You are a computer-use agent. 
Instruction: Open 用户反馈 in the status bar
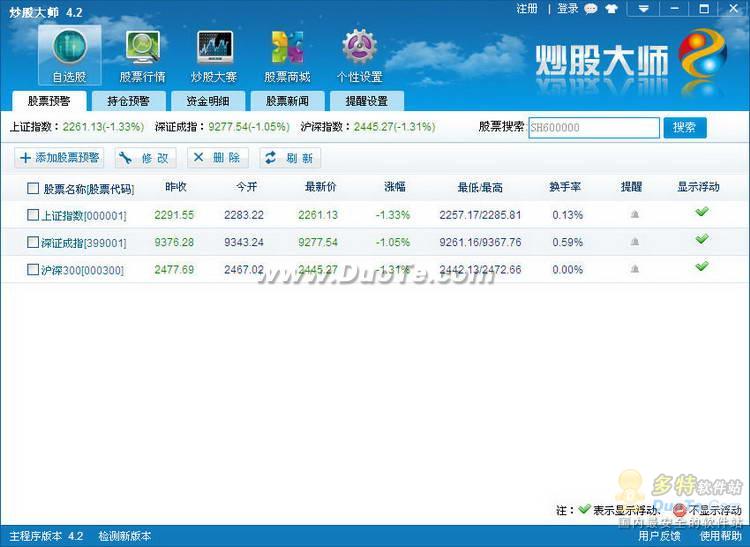pos(659,536)
